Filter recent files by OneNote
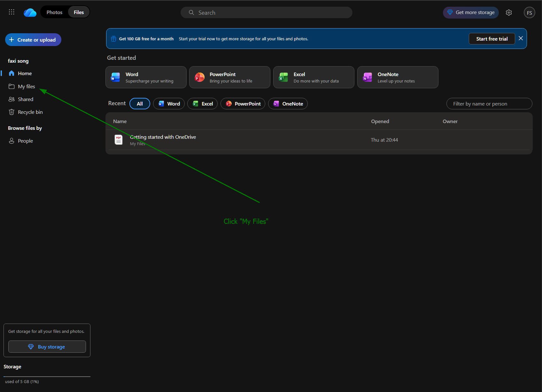542x392 pixels. [288, 104]
